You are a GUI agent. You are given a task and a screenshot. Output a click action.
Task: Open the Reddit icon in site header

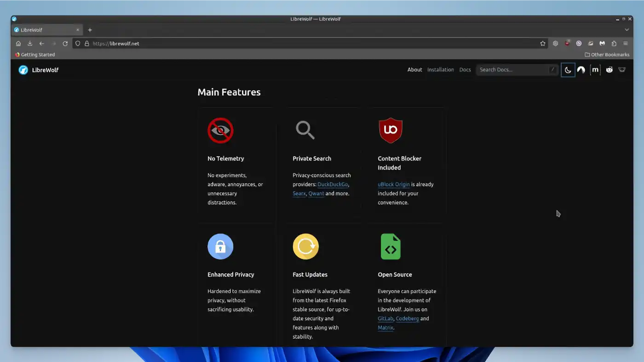click(609, 70)
